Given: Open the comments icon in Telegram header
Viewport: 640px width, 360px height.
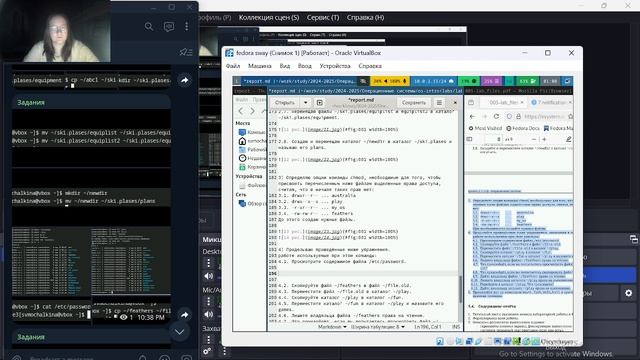Looking at the screenshot, I should tap(169, 27).
